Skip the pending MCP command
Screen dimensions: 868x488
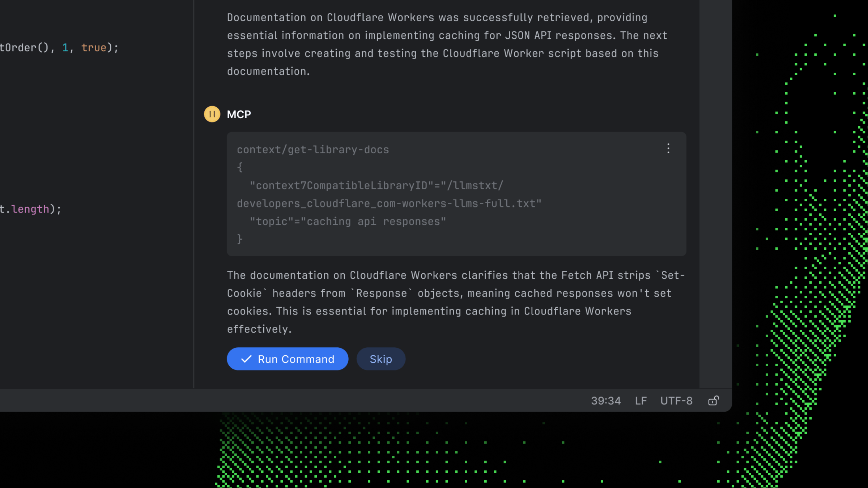(x=380, y=359)
